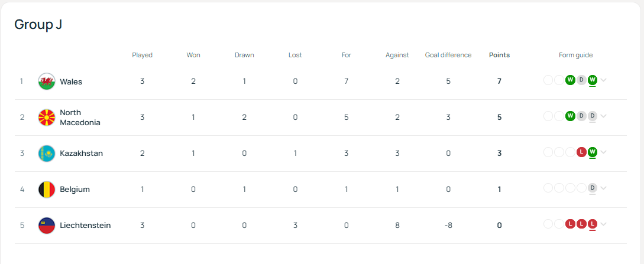Expand Liechtenstein form guide chevron

click(603, 224)
